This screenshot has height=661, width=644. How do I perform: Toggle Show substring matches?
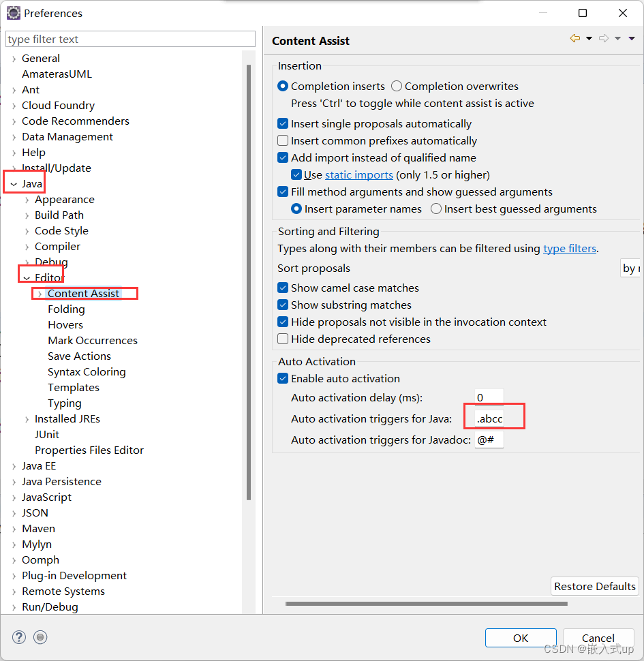tap(283, 305)
